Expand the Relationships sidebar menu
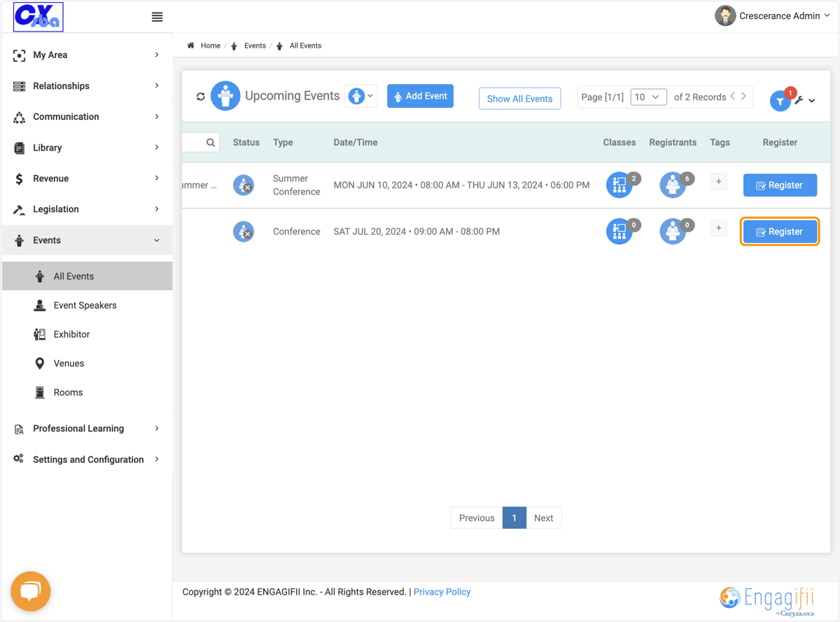 tap(87, 85)
